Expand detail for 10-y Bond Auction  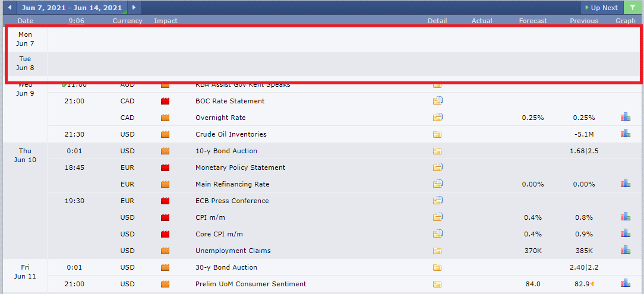[437, 151]
